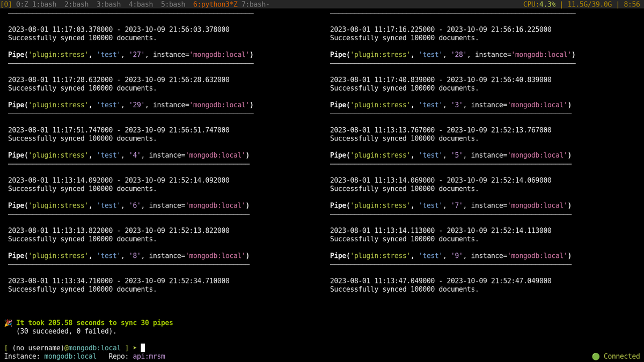
Task: Click timestamp '2023-08-01 11:13:13.767000'
Action: [x=382, y=130]
